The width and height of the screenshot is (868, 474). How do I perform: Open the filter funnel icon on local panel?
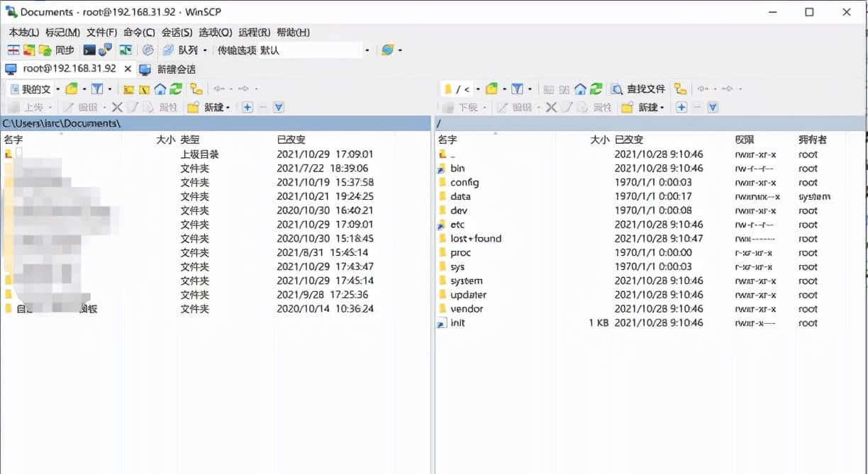96,89
